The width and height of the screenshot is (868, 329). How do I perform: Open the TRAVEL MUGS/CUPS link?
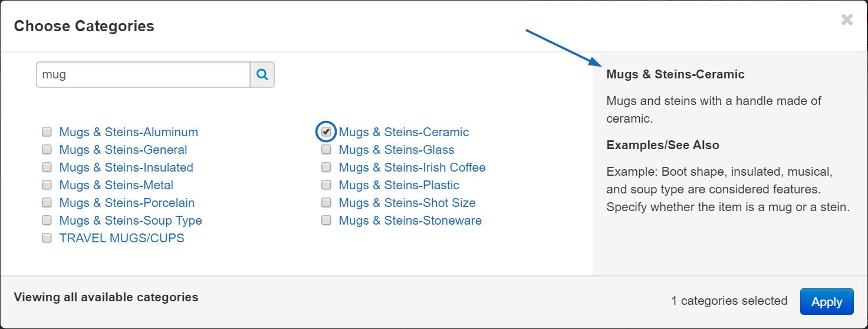[x=122, y=238]
